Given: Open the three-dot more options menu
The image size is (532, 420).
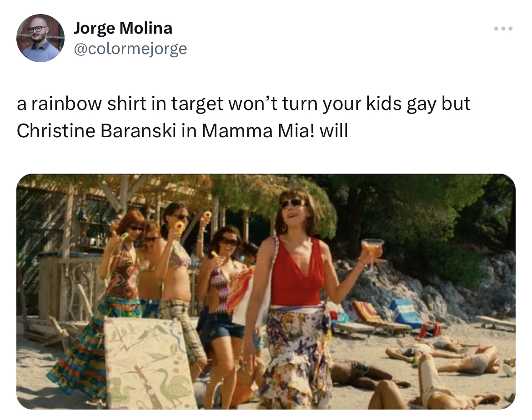Looking at the screenshot, I should point(503,29).
